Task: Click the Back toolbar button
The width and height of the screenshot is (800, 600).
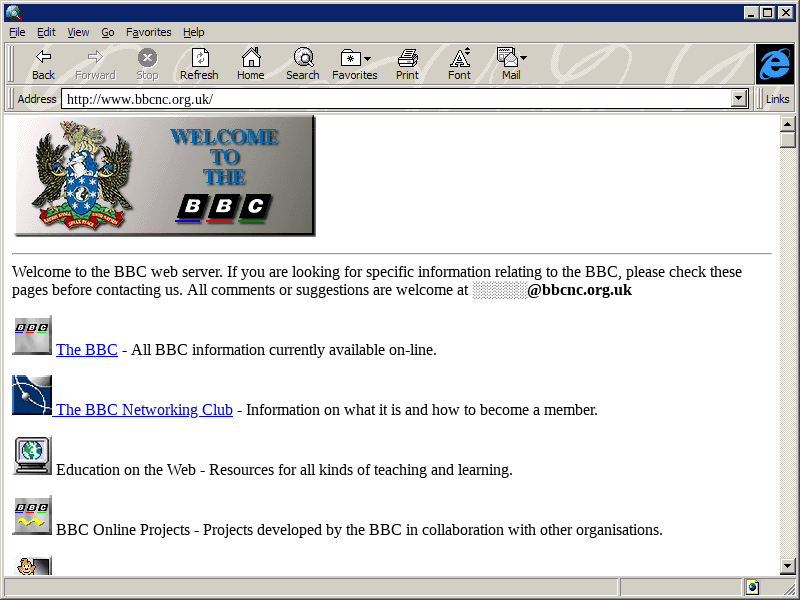Action: coord(43,64)
